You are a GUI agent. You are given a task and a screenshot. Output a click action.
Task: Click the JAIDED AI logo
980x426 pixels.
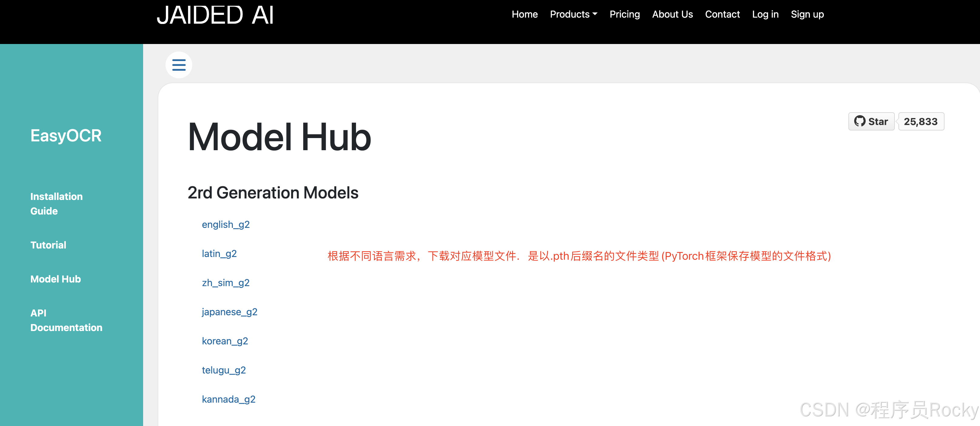(215, 15)
